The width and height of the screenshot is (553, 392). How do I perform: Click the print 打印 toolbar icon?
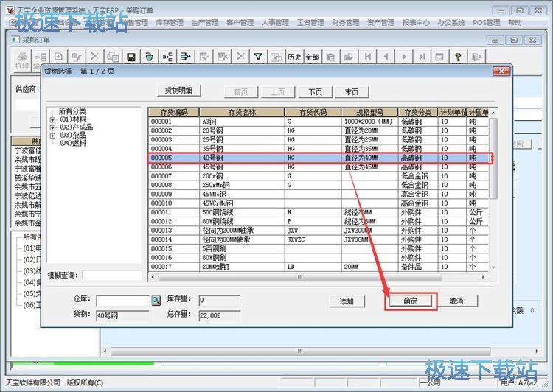(22, 59)
